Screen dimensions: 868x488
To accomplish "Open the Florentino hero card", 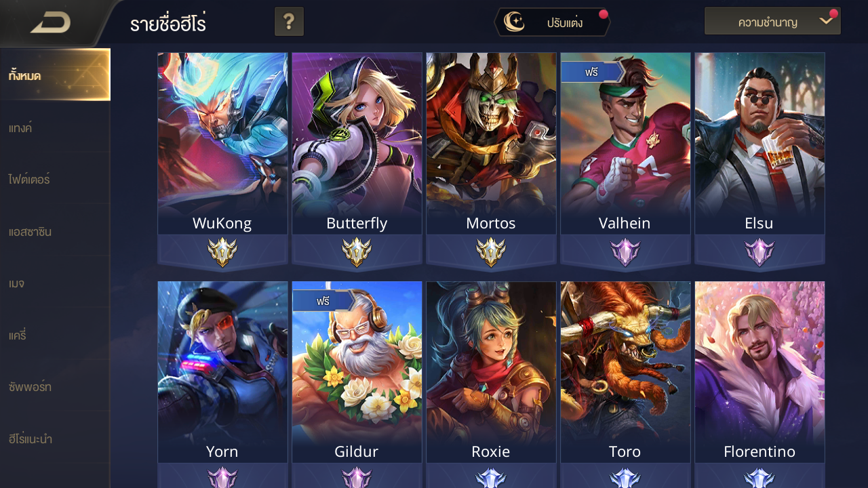I will click(759, 372).
